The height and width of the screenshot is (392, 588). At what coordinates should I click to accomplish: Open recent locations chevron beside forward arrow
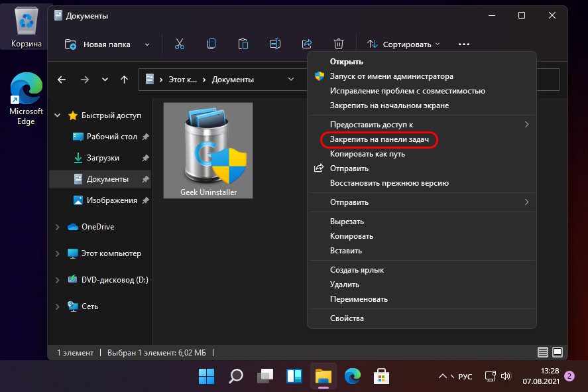click(105, 80)
